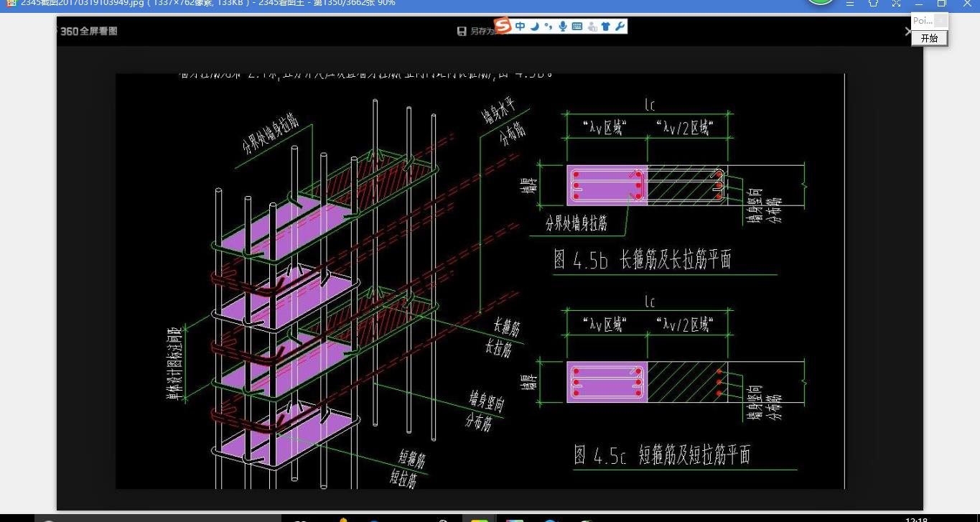Switch Sogou input mode via 中 icon
Screen dimensions: 980x522
(x=520, y=27)
